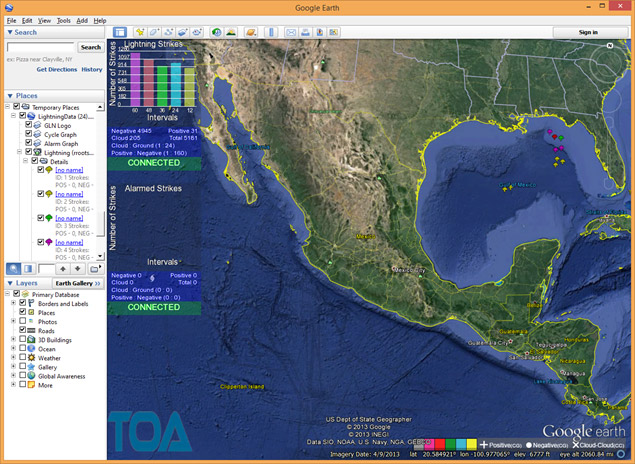
Task: Collapse the Places panel triangle
Action: [10, 96]
